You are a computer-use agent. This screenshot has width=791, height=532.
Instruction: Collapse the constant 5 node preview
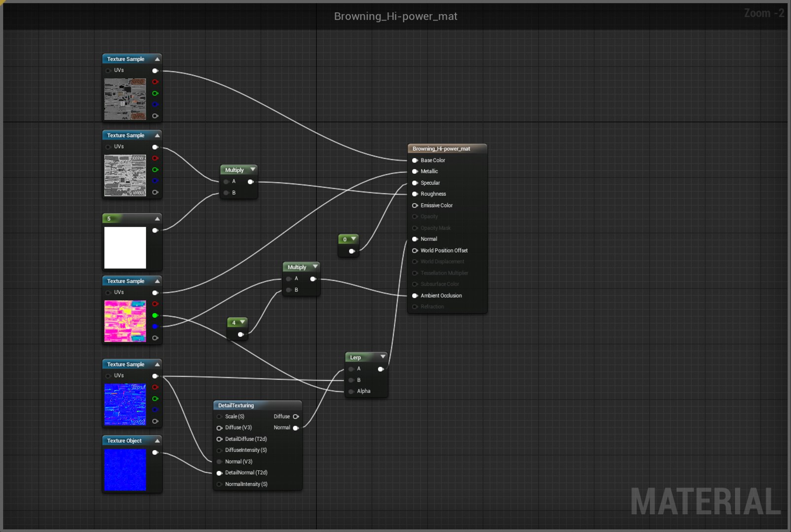[x=157, y=219]
